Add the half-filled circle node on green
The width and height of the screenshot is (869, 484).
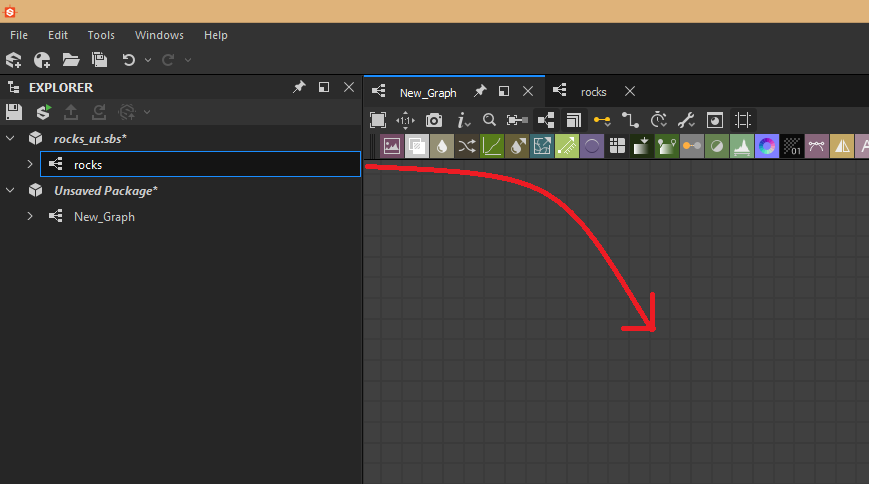[717, 146]
